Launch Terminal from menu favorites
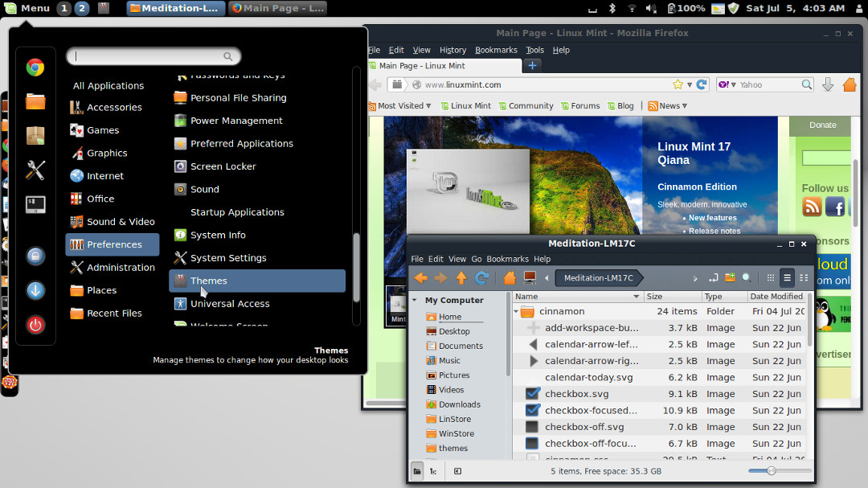Viewport: 868px width, 488px height. pyautogui.click(x=35, y=204)
